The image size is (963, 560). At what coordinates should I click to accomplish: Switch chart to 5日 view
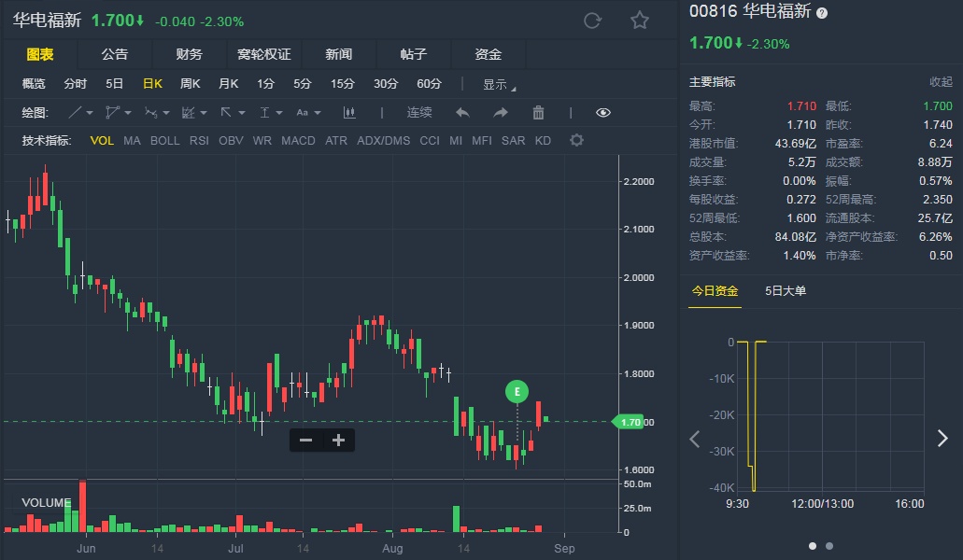click(x=114, y=83)
